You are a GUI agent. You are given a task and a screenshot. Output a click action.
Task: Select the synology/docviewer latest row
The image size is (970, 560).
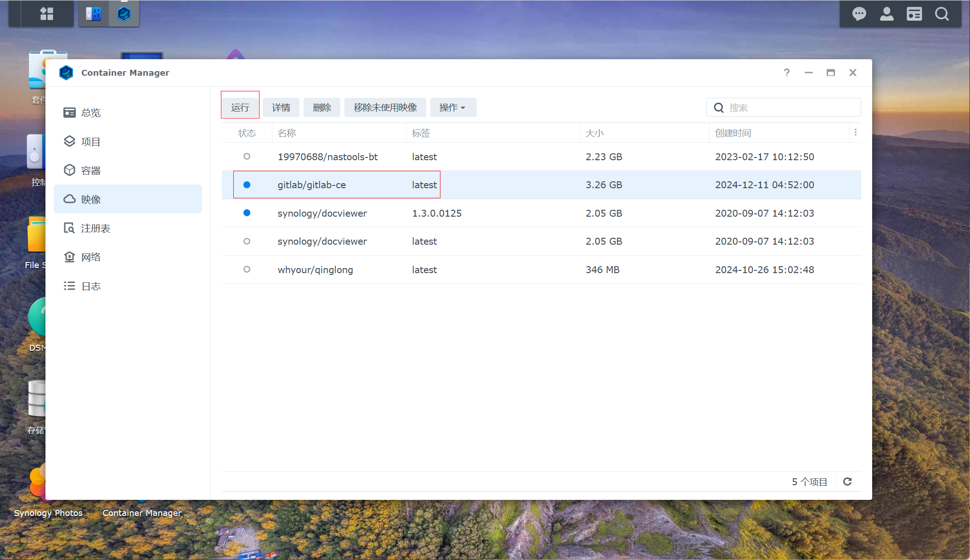point(322,241)
